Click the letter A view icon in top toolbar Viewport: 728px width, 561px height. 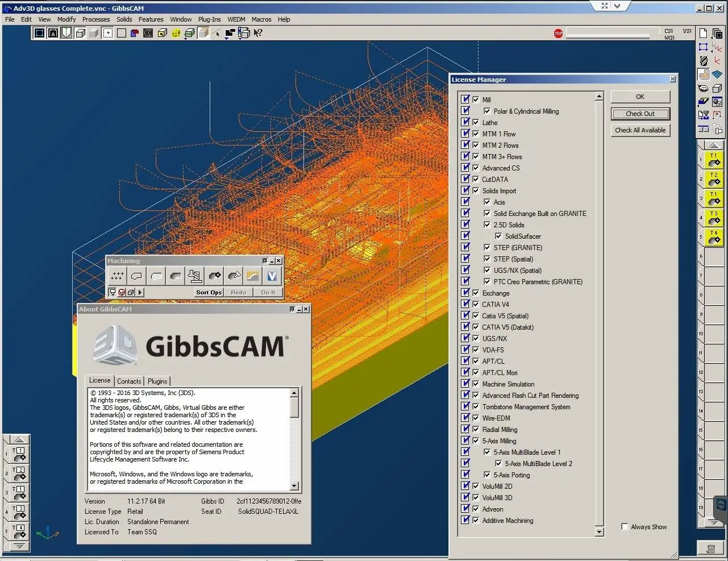[53, 34]
